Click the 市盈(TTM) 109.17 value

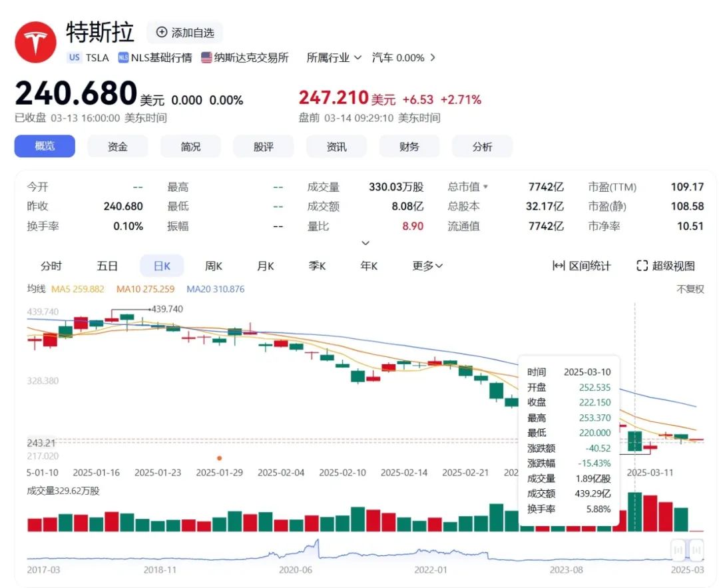pyautogui.click(x=687, y=186)
